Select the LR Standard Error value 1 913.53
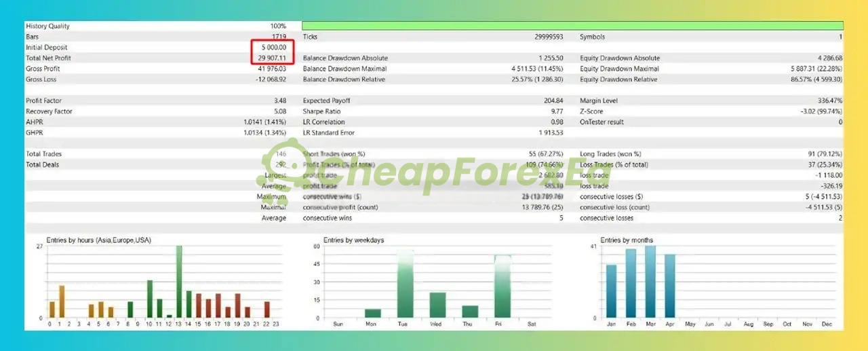The height and width of the screenshot is (351, 868). pyautogui.click(x=552, y=132)
